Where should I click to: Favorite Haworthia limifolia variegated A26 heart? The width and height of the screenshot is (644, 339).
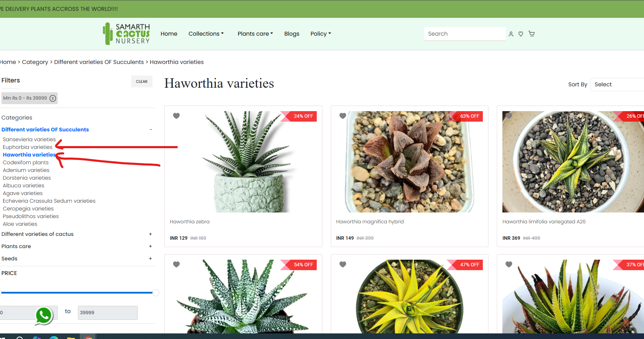click(x=509, y=116)
